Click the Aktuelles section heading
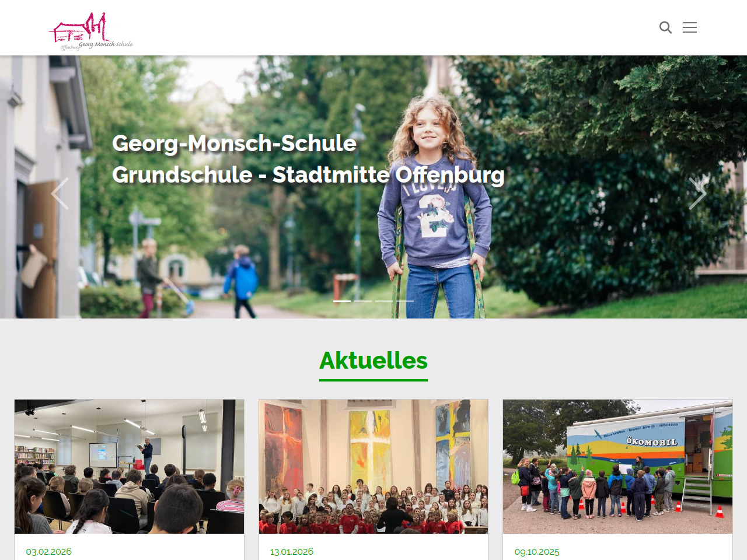Viewport: 747px width, 560px height. click(373, 360)
